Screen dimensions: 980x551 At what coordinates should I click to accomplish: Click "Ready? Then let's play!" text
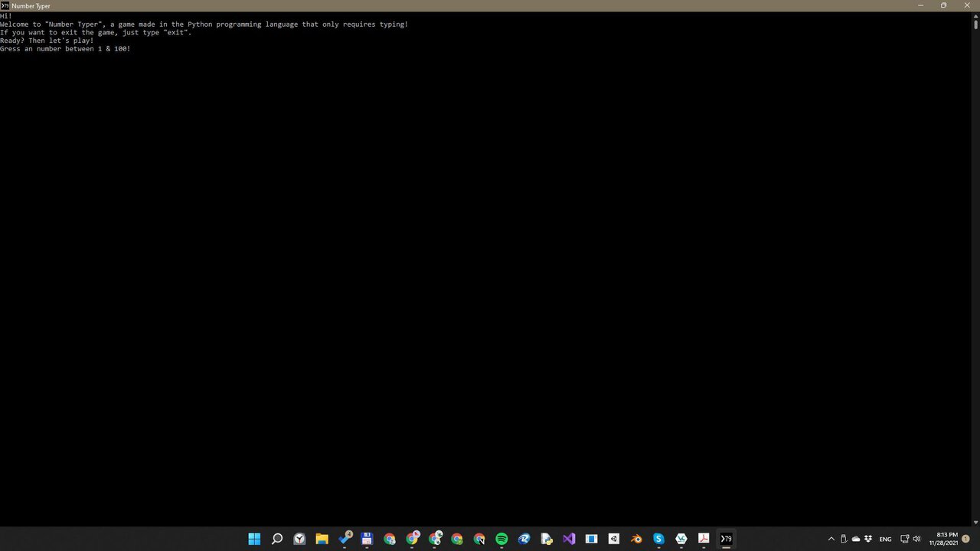point(47,41)
